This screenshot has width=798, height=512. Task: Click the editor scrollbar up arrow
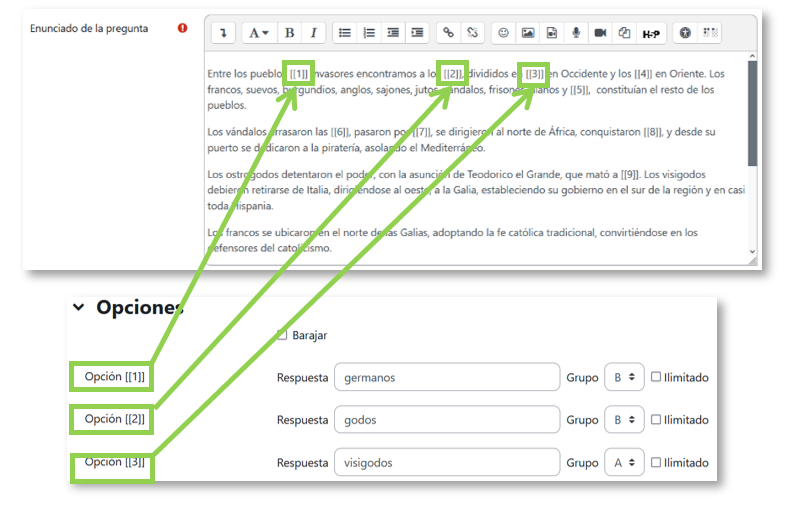[752, 56]
